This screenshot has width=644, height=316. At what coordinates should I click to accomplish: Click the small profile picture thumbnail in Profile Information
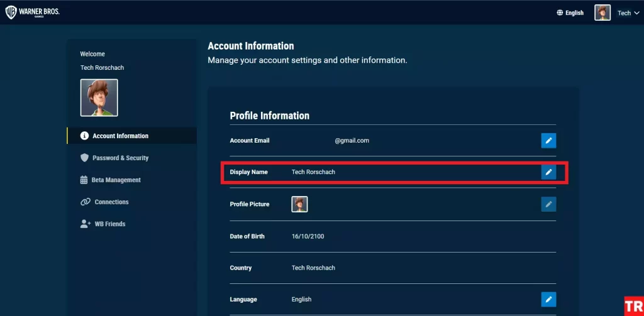coord(299,204)
